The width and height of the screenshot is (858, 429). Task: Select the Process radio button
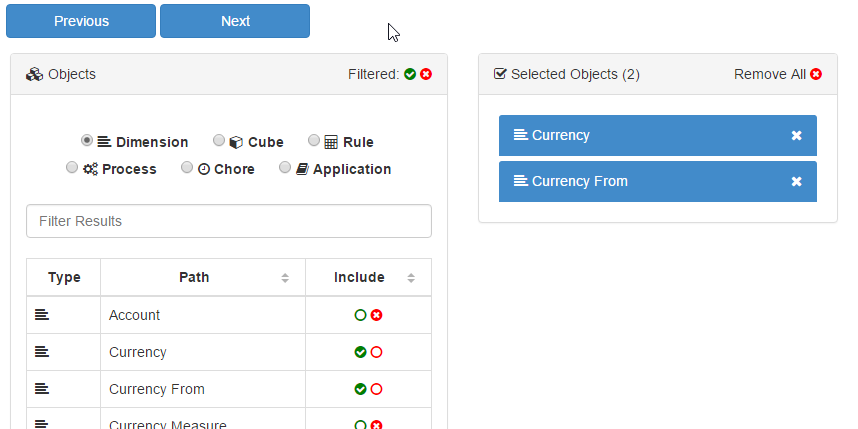tap(72, 168)
